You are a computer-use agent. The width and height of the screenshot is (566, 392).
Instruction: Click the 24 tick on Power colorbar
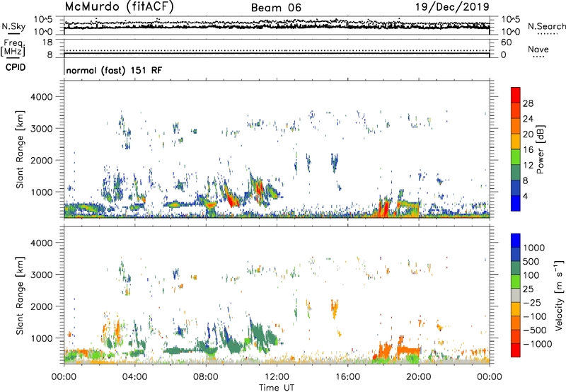click(528, 119)
